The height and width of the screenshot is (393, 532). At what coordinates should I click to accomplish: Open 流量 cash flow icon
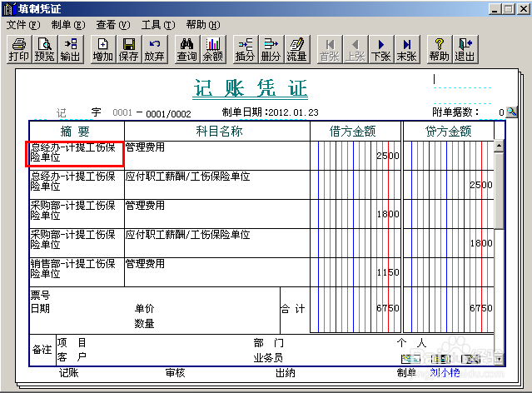[297, 50]
